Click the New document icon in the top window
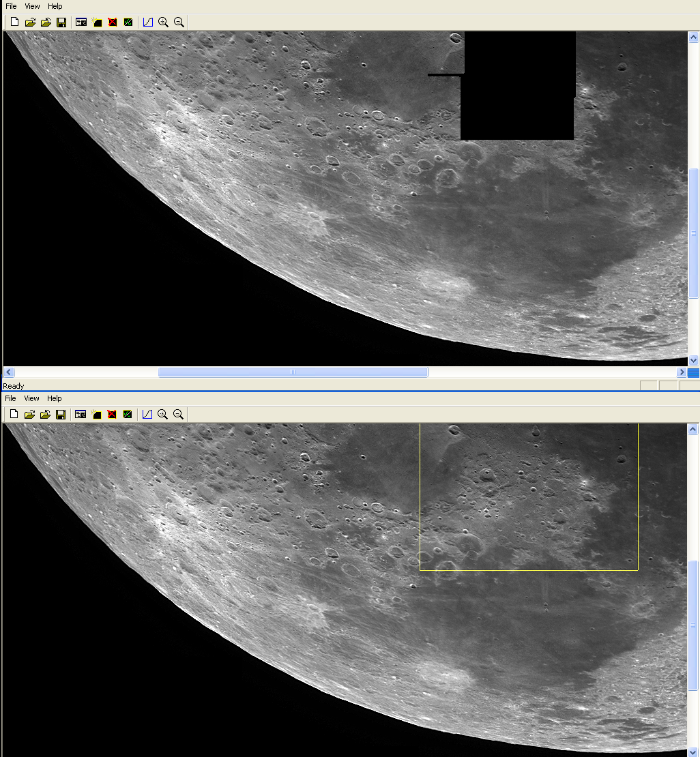Image resolution: width=700 pixels, height=757 pixels. (x=14, y=23)
